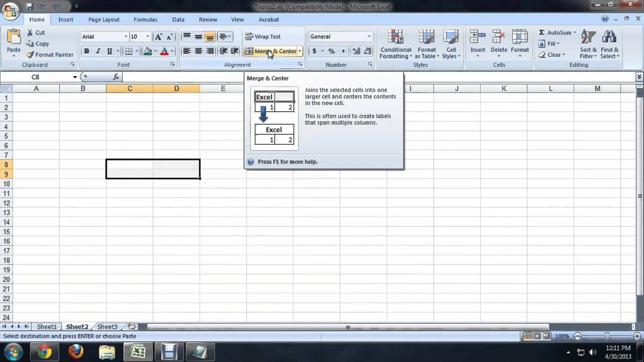Switch to the Review tab

208,20
